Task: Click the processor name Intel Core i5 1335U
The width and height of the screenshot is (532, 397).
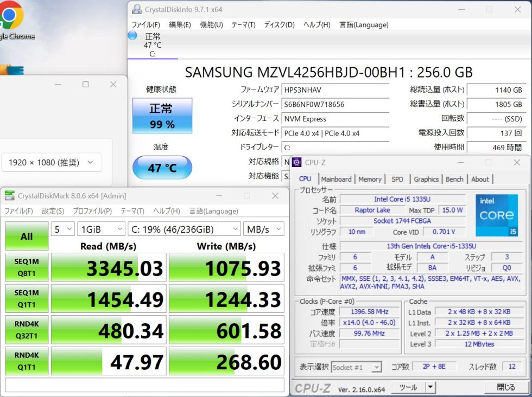Action: coord(402,199)
